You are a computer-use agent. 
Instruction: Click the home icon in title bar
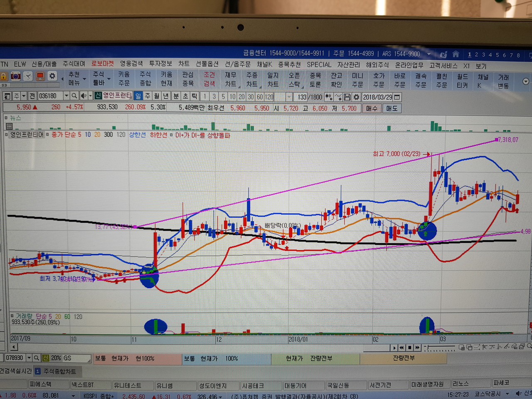(456, 54)
